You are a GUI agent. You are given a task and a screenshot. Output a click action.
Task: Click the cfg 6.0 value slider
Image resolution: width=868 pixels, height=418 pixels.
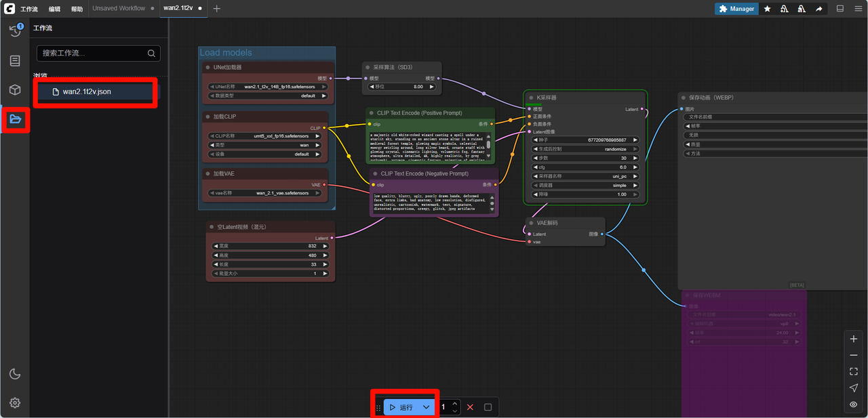point(585,167)
